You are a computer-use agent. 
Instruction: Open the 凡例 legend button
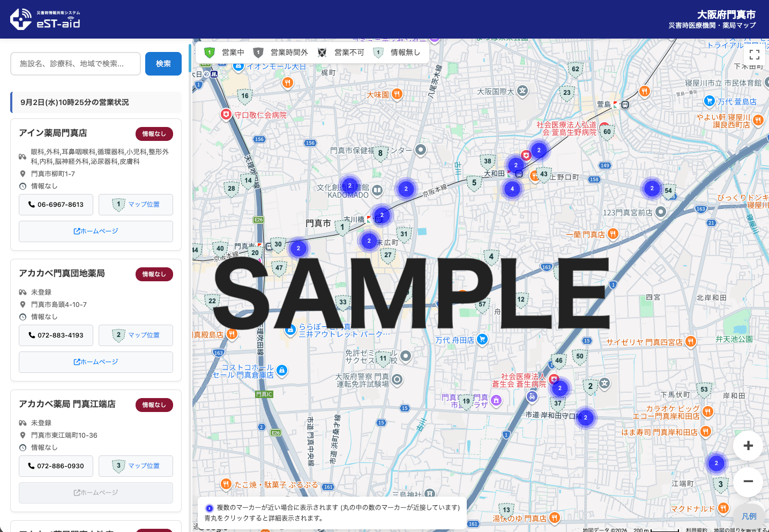[749, 516]
